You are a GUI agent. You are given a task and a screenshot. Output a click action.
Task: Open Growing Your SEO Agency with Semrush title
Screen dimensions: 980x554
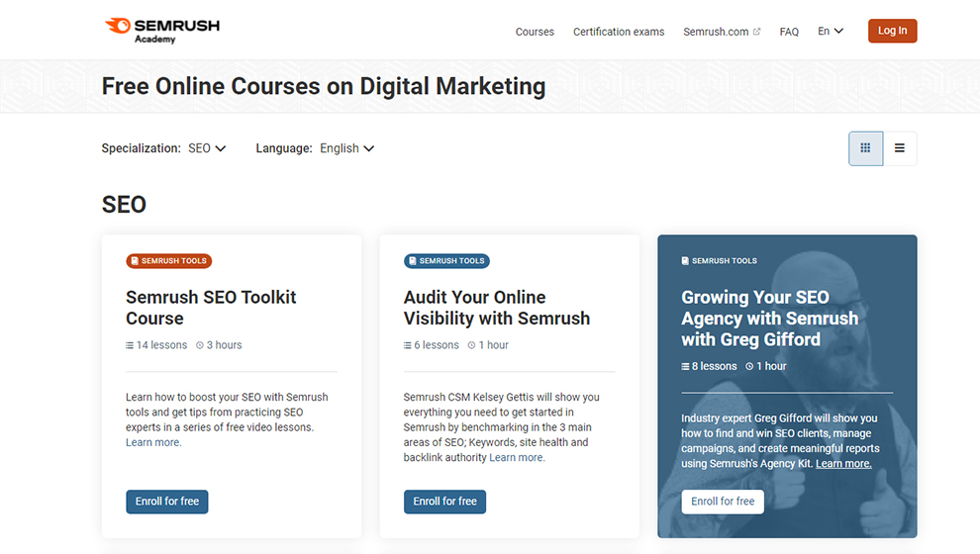click(x=770, y=318)
